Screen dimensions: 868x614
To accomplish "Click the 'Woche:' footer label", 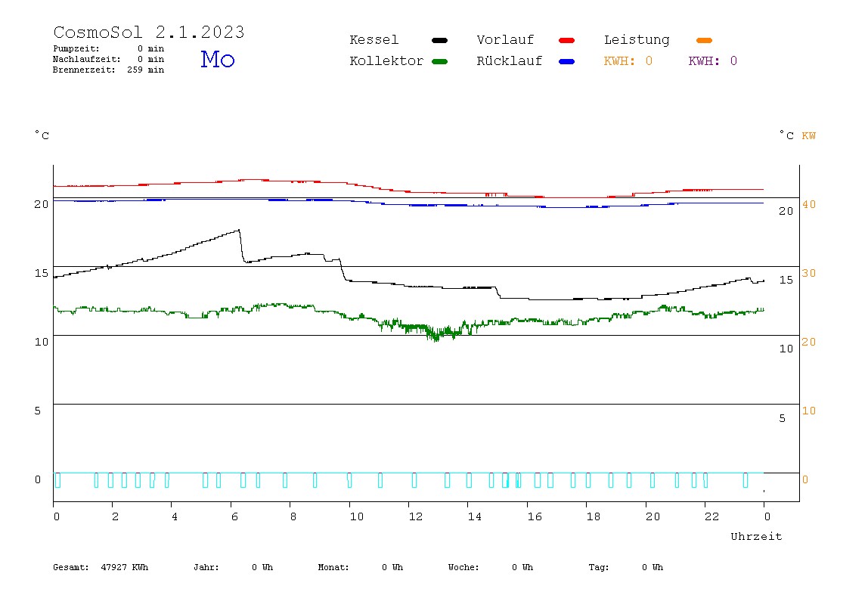I will pos(463,567).
